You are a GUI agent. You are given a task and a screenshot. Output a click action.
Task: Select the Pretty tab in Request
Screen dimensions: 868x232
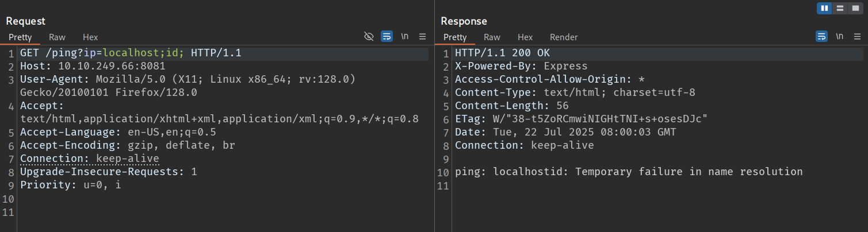[x=20, y=37]
